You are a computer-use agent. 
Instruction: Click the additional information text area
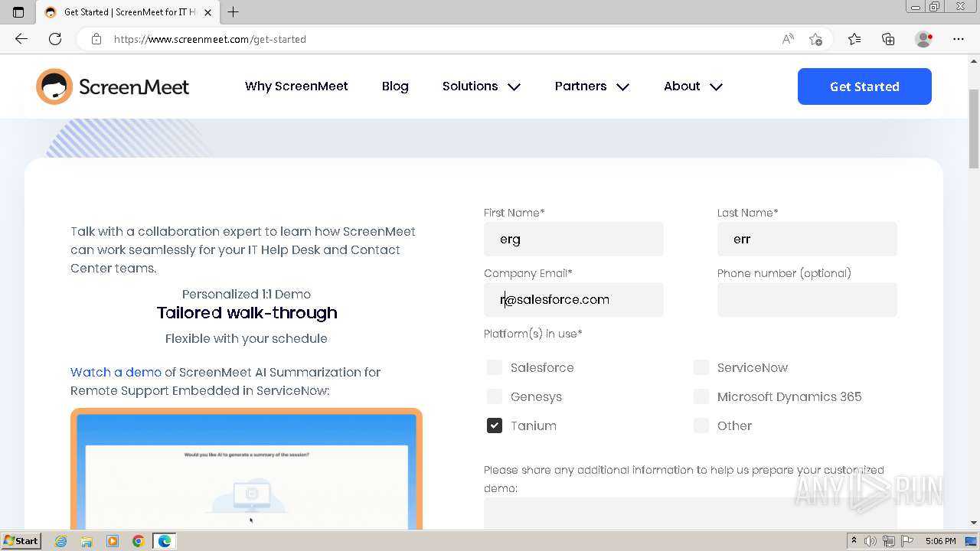[691, 514]
